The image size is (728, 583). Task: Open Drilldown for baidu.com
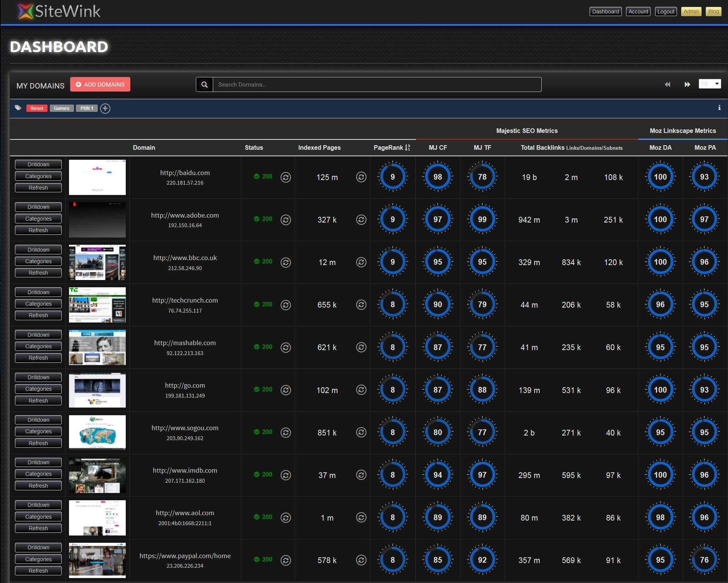[x=38, y=164]
